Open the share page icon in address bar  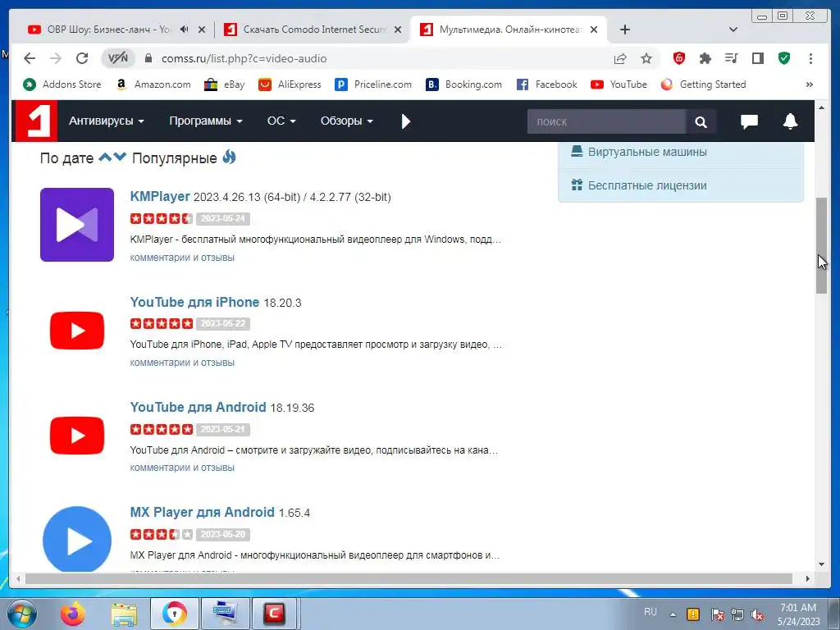[620, 58]
